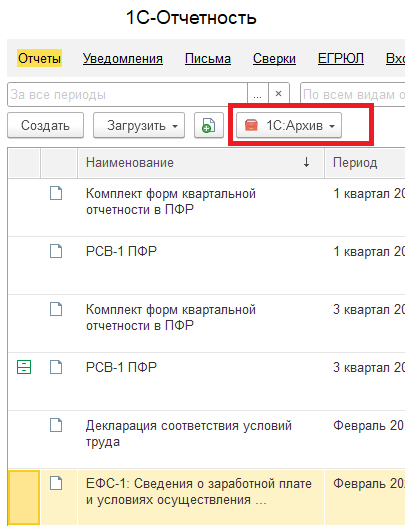
Task: Click the Создать button
Action: tap(45, 125)
